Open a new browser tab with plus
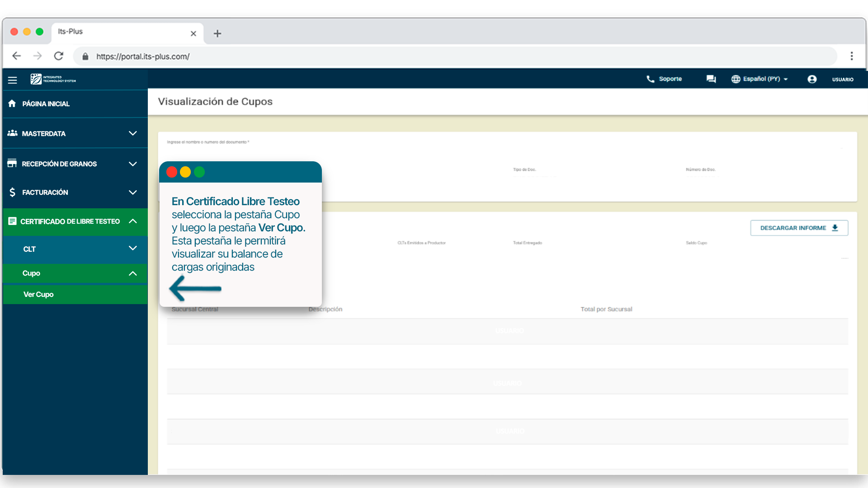 coord(217,33)
